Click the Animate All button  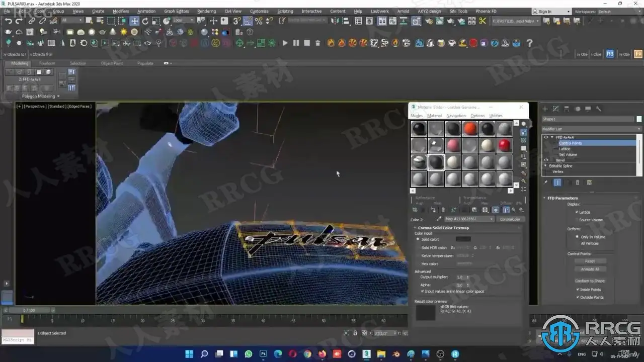coord(590,269)
